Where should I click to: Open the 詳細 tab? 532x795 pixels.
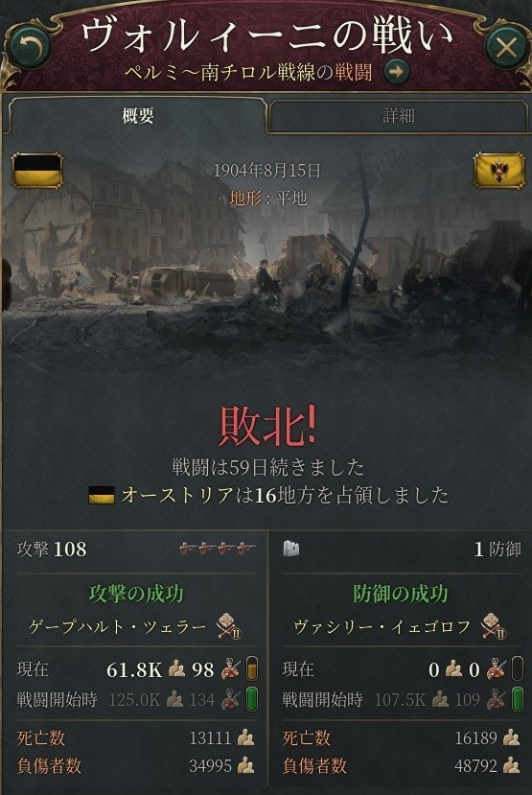point(398,116)
